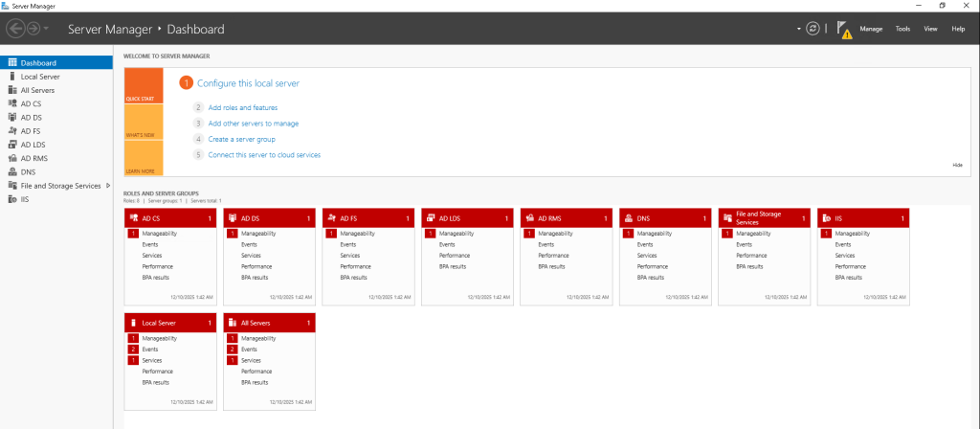Screen dimensions: 980x429
Task: Click the Refresh dashboard icon
Action: [x=813, y=29]
